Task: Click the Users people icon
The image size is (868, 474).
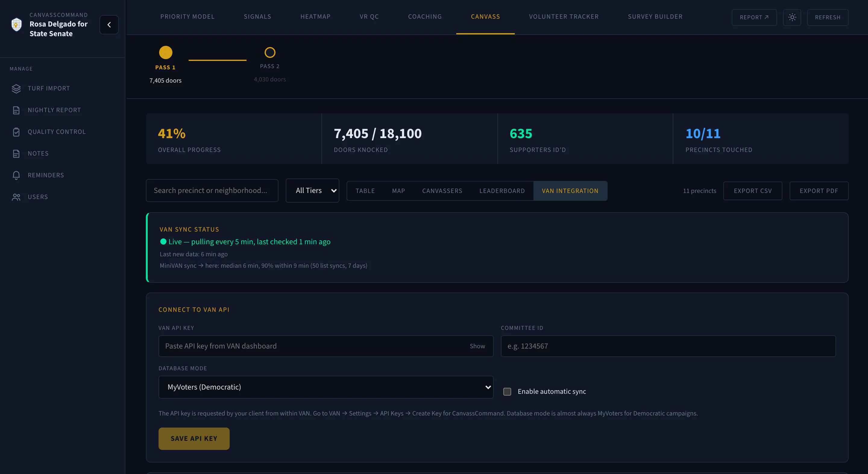Action: click(x=16, y=197)
